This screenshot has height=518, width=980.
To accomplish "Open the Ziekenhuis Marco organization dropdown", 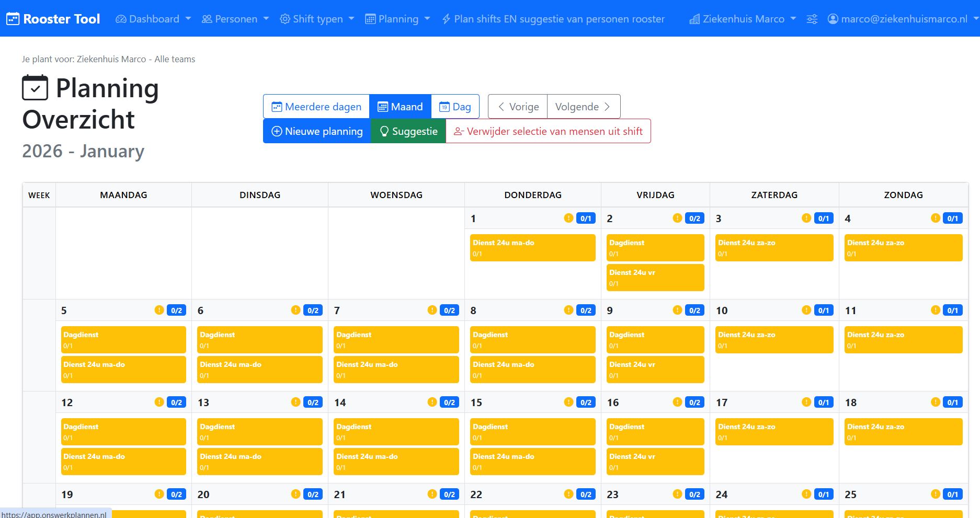I will point(743,19).
